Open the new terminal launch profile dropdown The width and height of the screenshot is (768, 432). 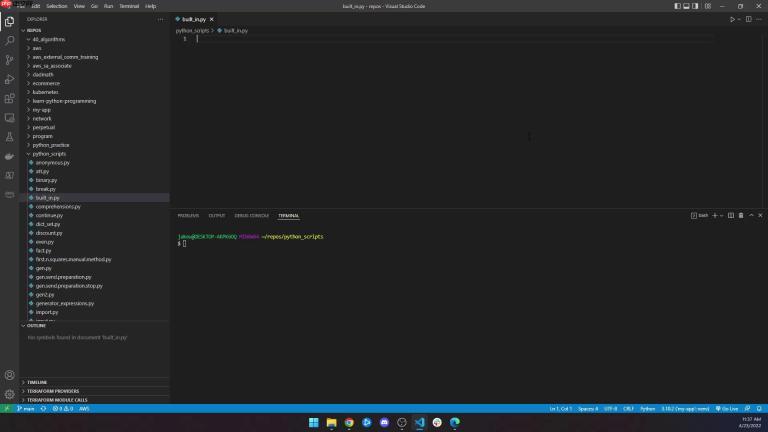coord(721,216)
